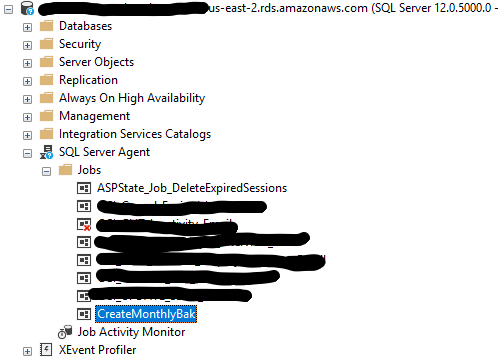498x360 pixels.
Task: Click the CreateMonthlyBak job icon
Action: tap(84, 314)
